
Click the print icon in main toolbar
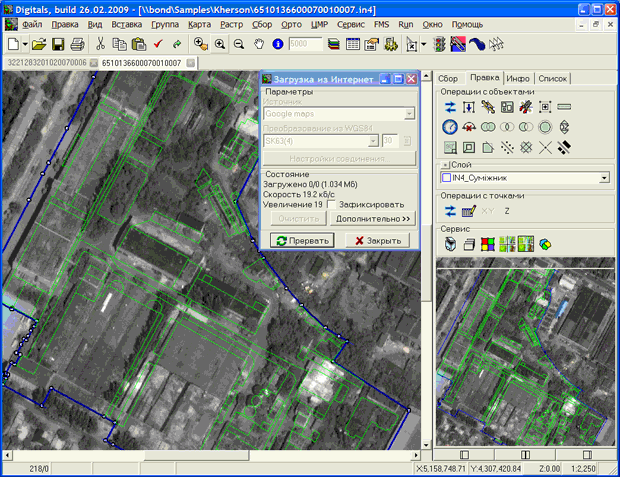[77, 44]
